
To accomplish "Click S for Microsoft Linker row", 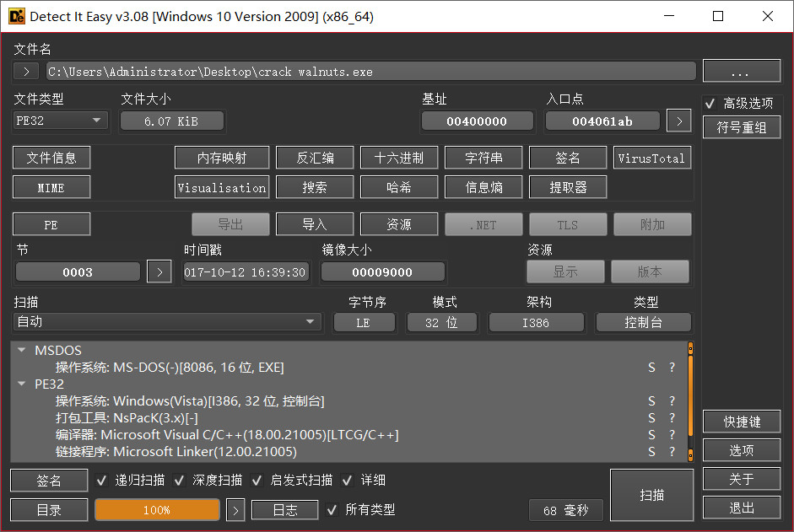I will [x=651, y=452].
